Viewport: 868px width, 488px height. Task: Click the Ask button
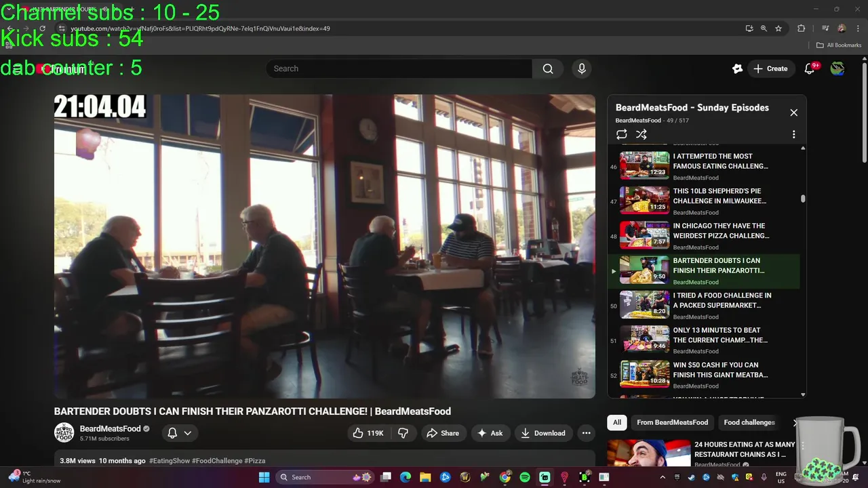(x=490, y=433)
